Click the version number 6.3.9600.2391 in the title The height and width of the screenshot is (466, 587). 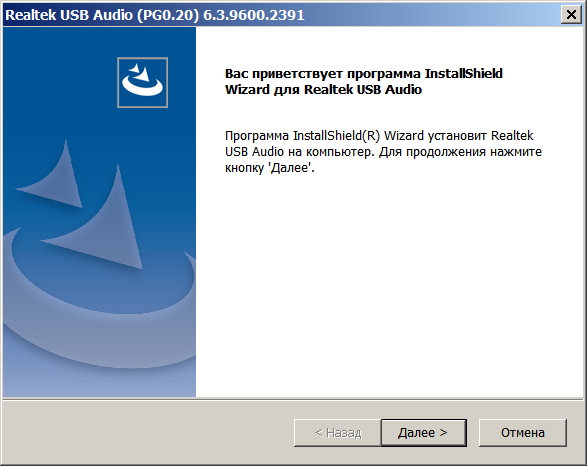click(253, 15)
